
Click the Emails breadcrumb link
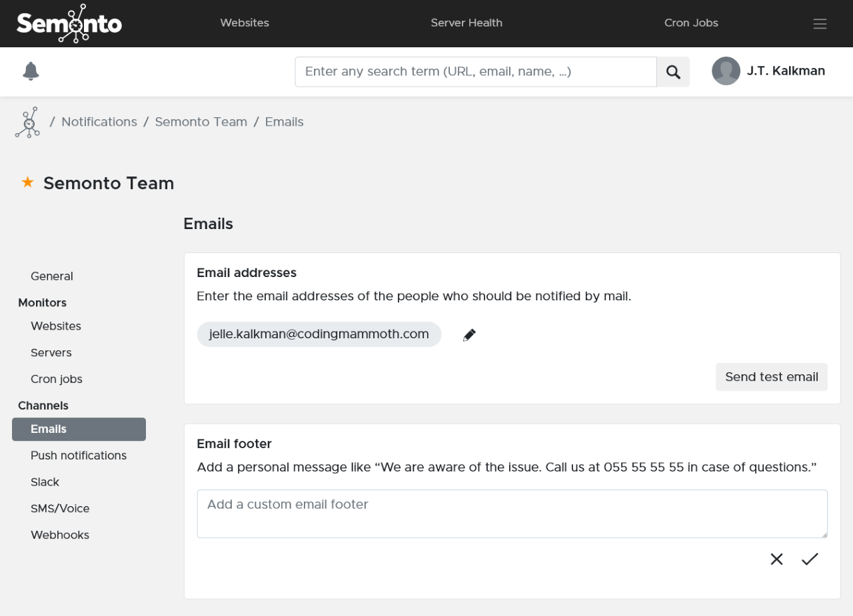click(x=285, y=122)
